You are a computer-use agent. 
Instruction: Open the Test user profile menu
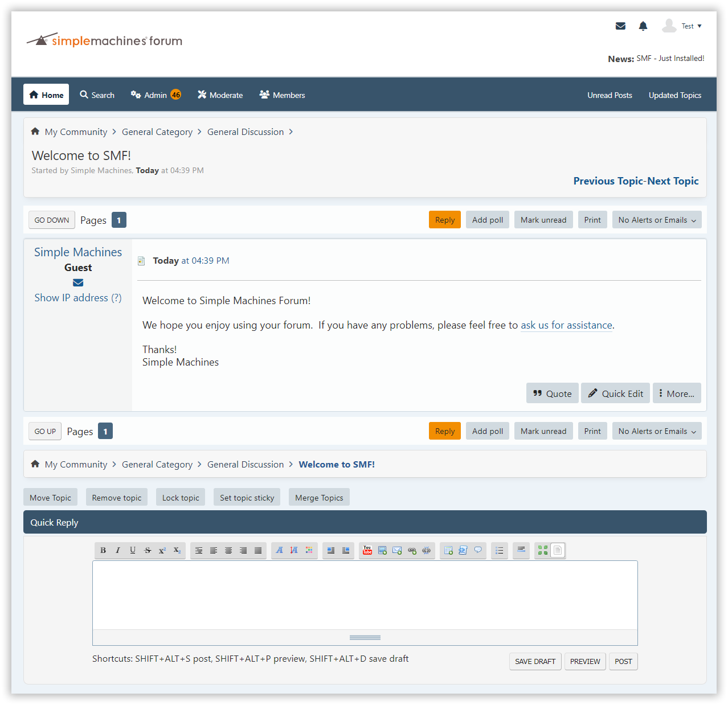click(682, 26)
